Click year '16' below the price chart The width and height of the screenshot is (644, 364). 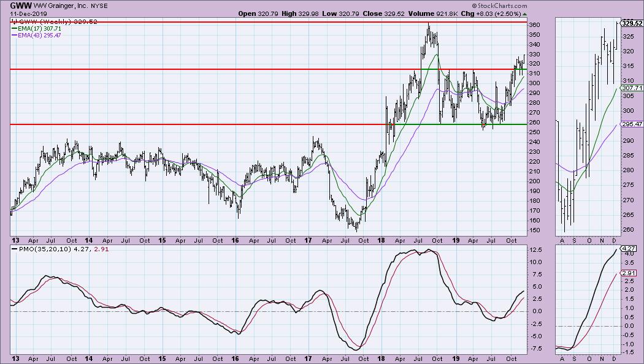tap(235, 240)
